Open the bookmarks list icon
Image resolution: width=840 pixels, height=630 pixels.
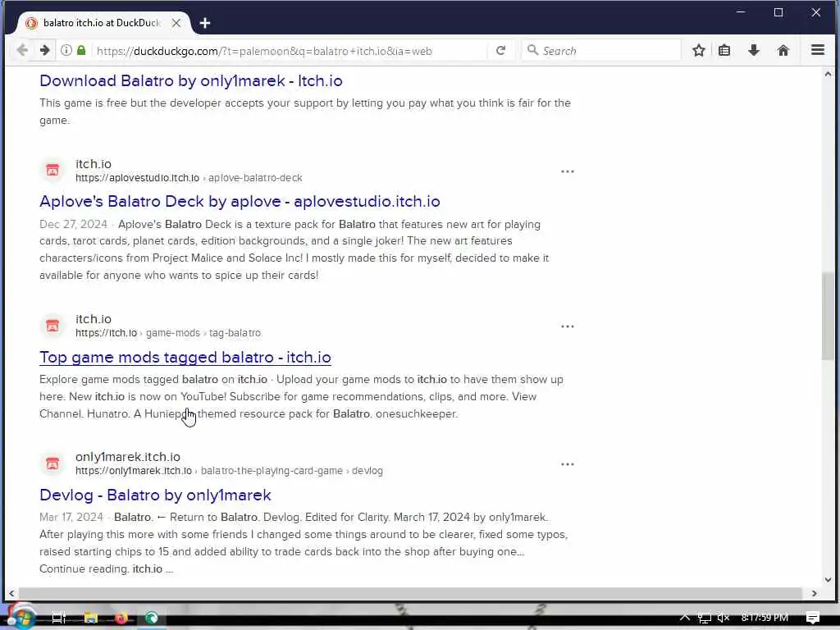coord(724,50)
